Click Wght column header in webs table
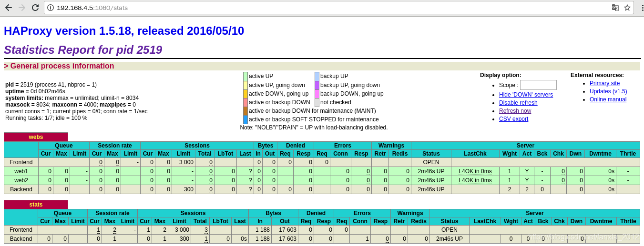The height and width of the screenshot is (246, 644). 510,154
